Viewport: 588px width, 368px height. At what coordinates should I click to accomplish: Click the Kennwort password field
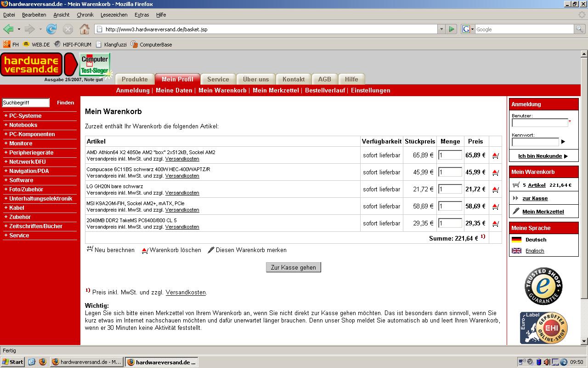pyautogui.click(x=535, y=142)
